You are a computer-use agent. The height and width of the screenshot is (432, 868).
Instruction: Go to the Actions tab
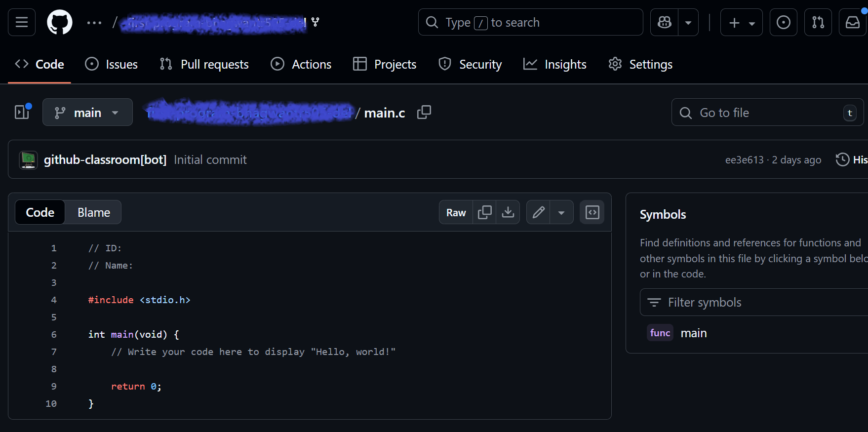click(301, 64)
